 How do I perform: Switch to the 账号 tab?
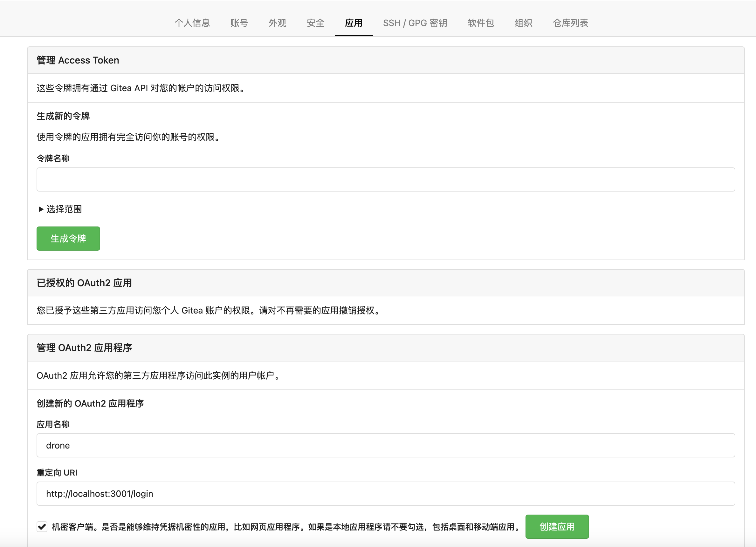(x=239, y=23)
